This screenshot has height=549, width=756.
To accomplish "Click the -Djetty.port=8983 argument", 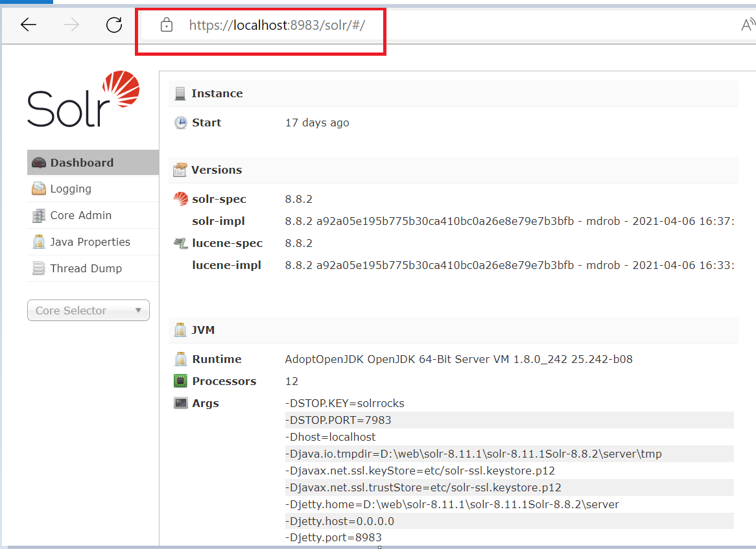I will point(333,537).
